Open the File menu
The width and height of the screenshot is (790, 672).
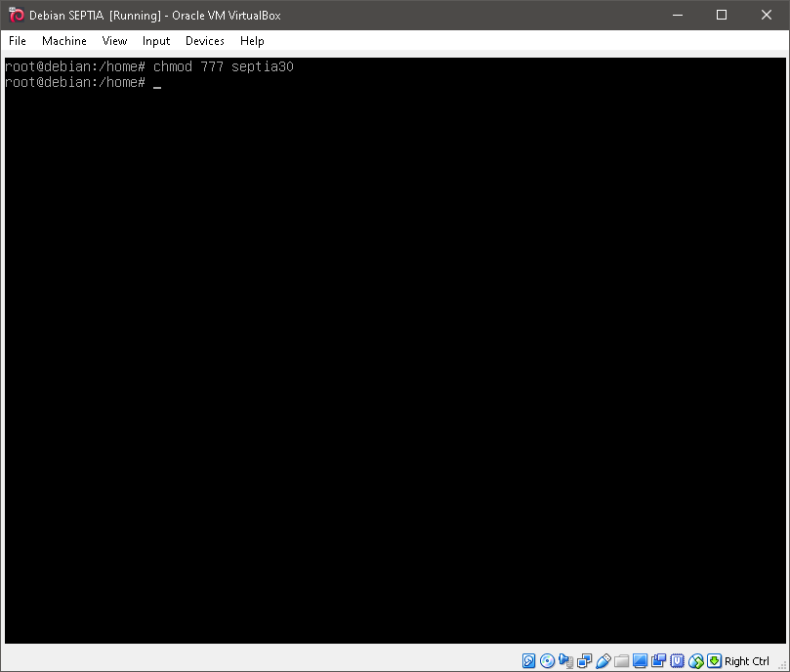[18, 41]
